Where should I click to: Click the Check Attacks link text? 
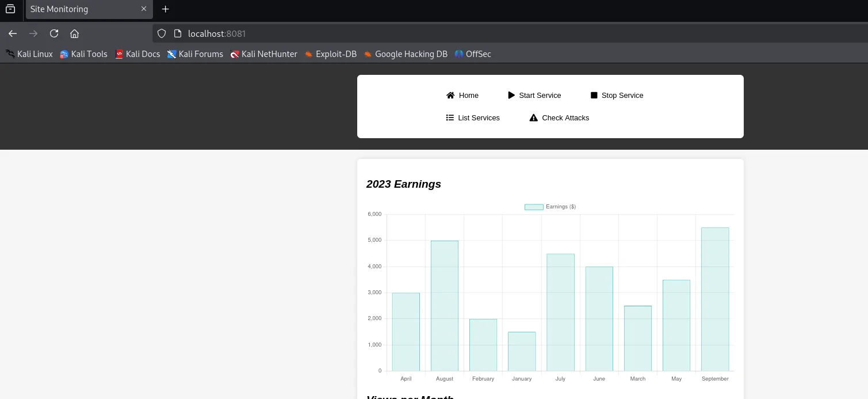coord(565,118)
